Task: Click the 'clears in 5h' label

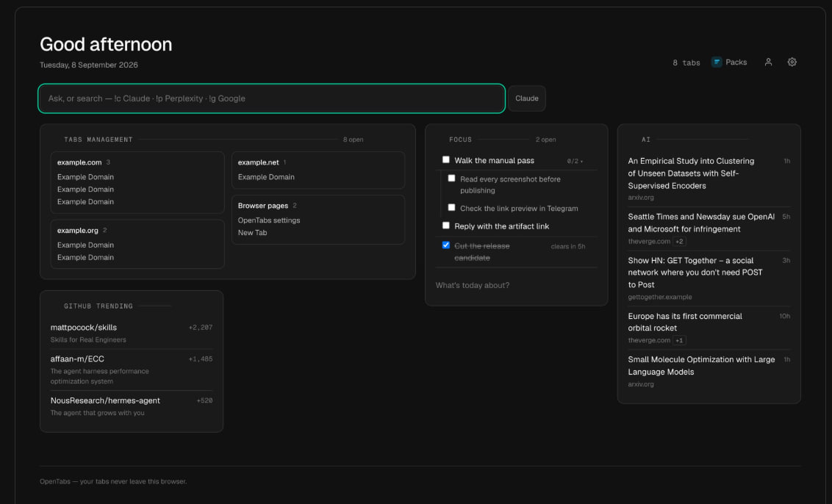Action: point(567,246)
